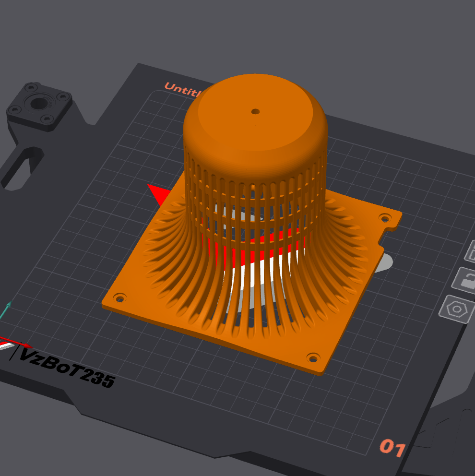475x476 pixels.
Task: Click the orange plate number 01
Action: (x=392, y=447)
